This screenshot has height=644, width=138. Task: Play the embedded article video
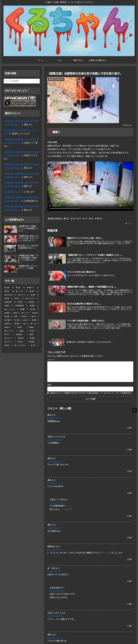point(50,206)
